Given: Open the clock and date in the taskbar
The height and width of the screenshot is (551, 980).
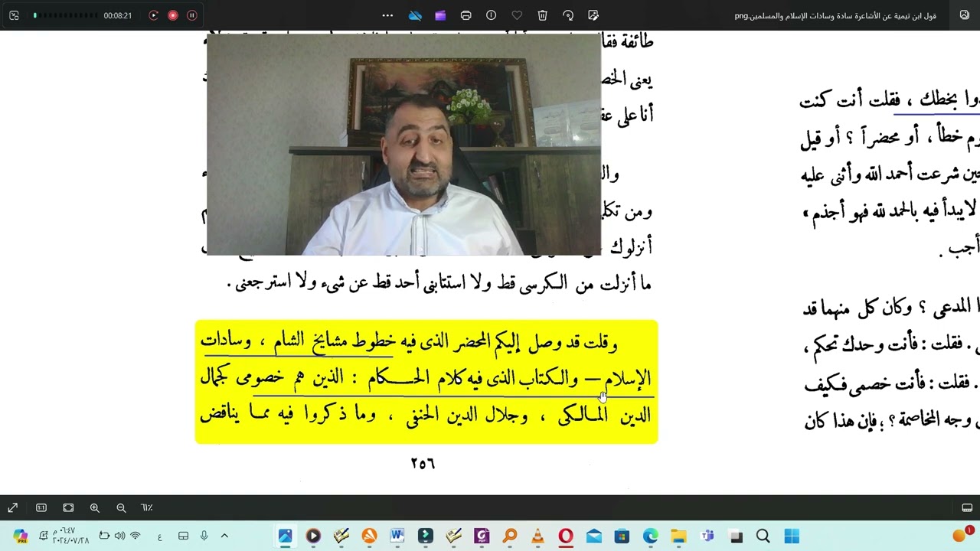Looking at the screenshot, I should point(70,536).
